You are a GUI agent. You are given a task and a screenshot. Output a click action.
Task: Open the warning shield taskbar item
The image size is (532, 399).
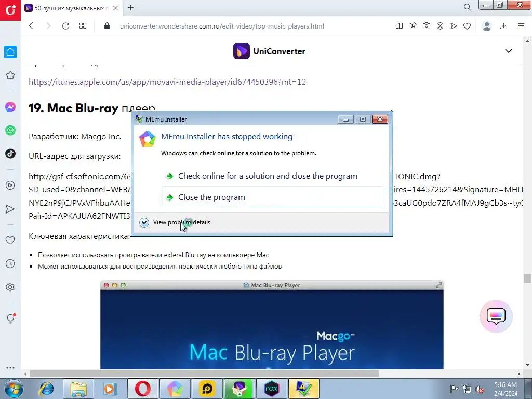pyautogui.click(x=303, y=389)
